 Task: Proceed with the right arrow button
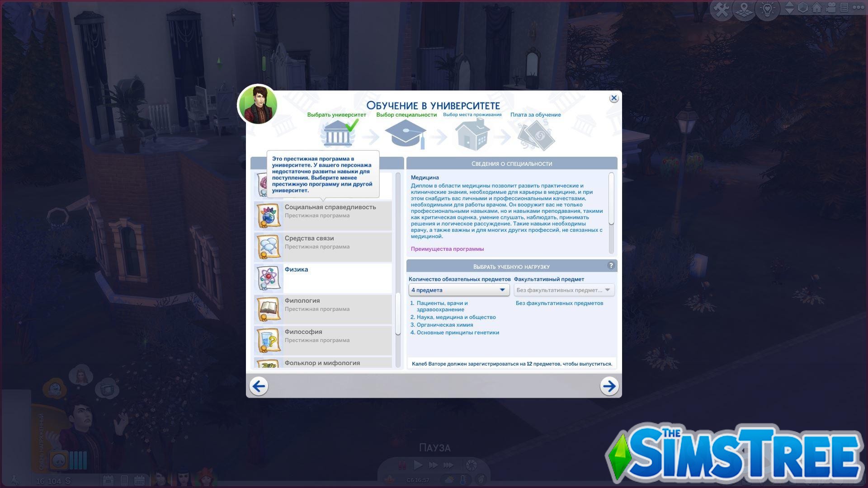click(x=609, y=386)
